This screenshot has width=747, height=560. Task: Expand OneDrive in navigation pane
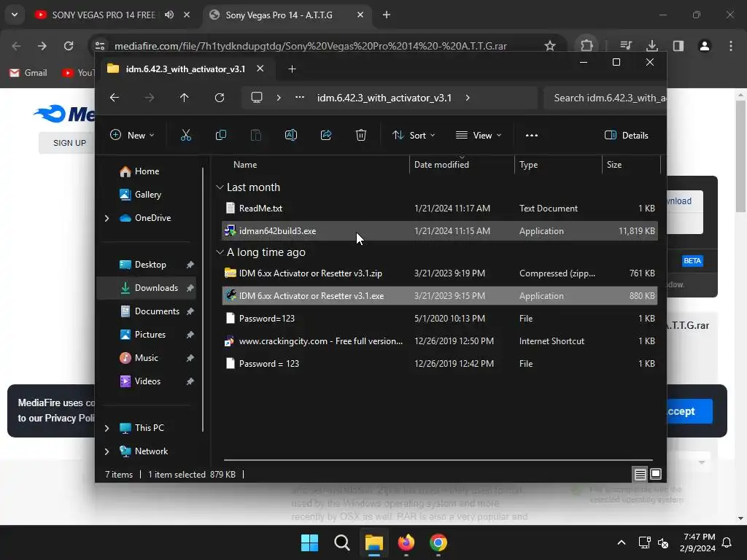tap(107, 218)
